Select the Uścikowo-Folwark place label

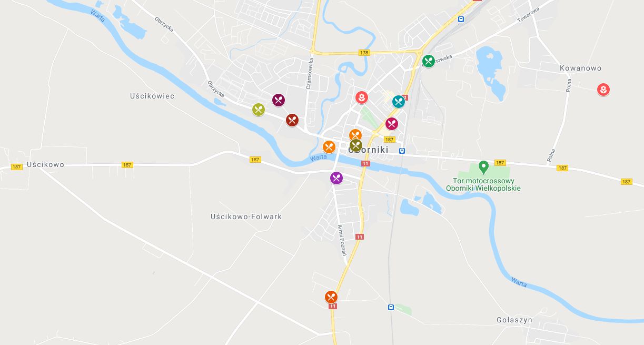click(x=246, y=216)
